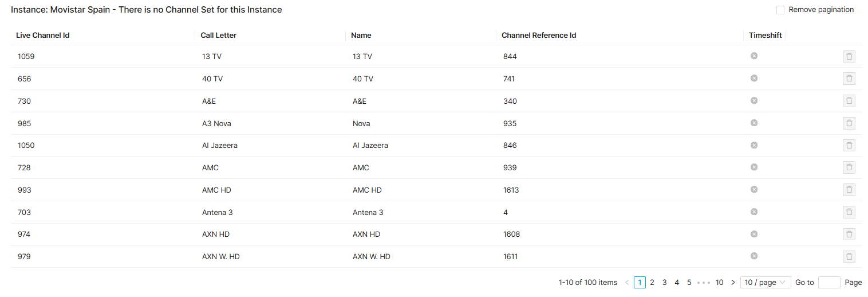
Task: Sort by Live Channel Id column header
Action: pos(43,36)
